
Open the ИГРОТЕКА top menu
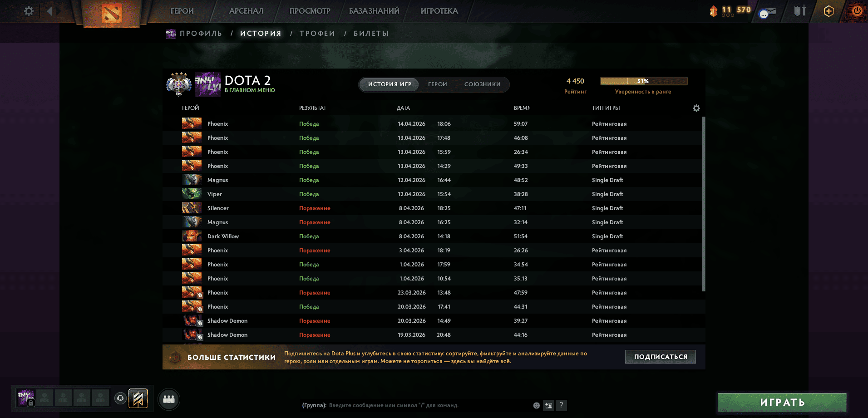click(x=439, y=11)
